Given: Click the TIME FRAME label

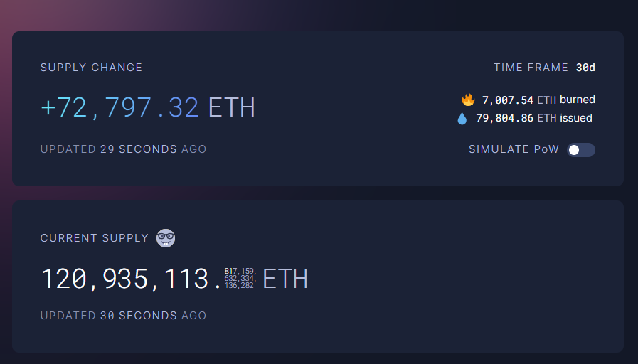Looking at the screenshot, I should click(x=531, y=68).
